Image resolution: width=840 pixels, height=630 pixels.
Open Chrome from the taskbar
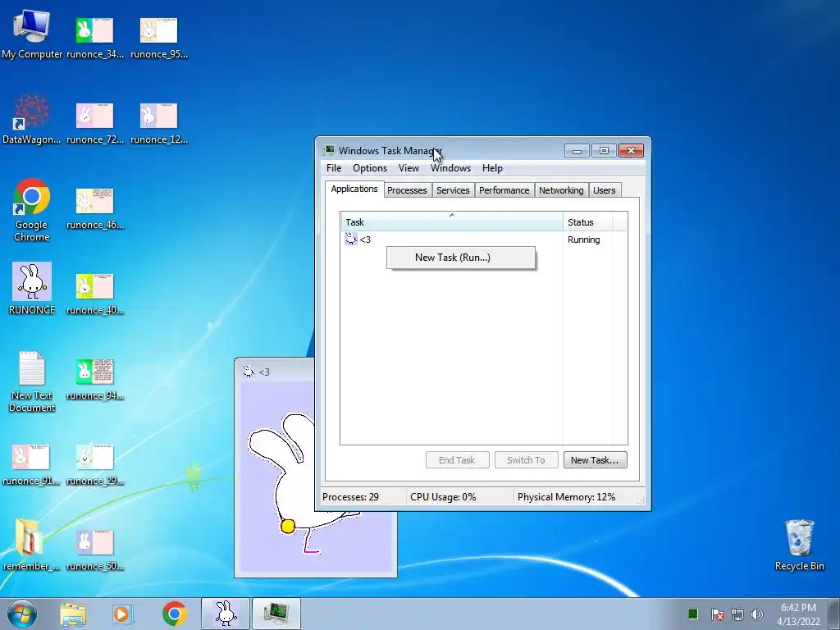pyautogui.click(x=174, y=614)
